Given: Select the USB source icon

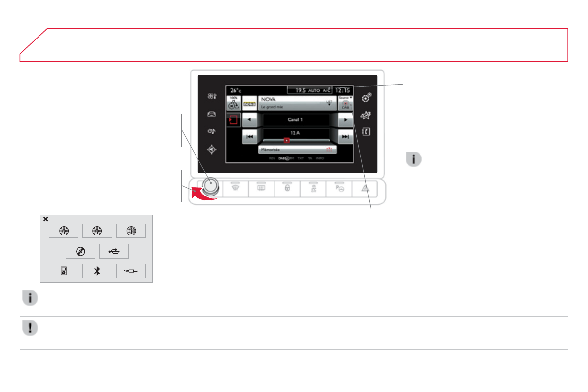Looking at the screenshot, I should tap(114, 251).
